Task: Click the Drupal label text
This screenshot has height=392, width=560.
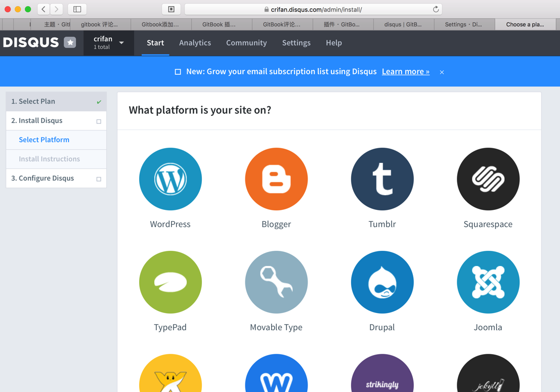Action: (x=382, y=327)
